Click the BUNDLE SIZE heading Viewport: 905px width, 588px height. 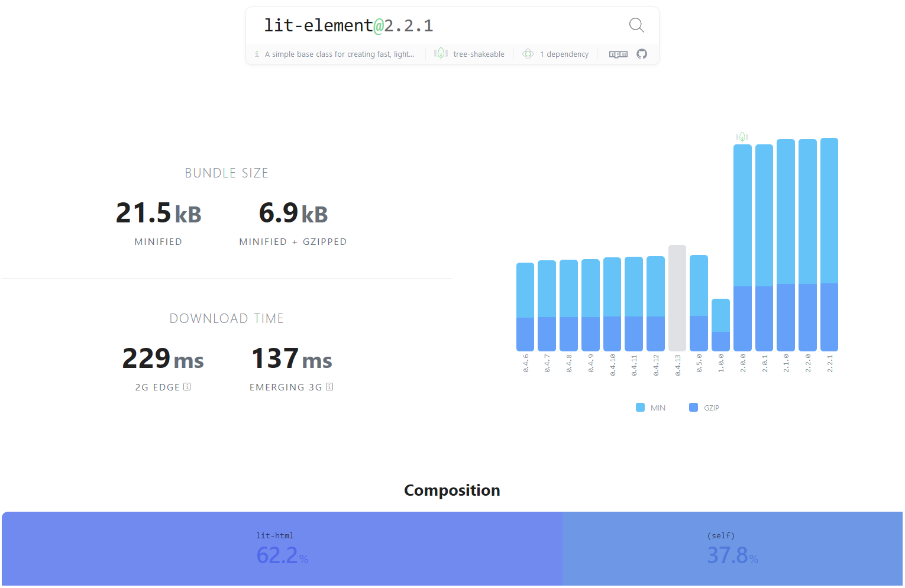tap(227, 173)
